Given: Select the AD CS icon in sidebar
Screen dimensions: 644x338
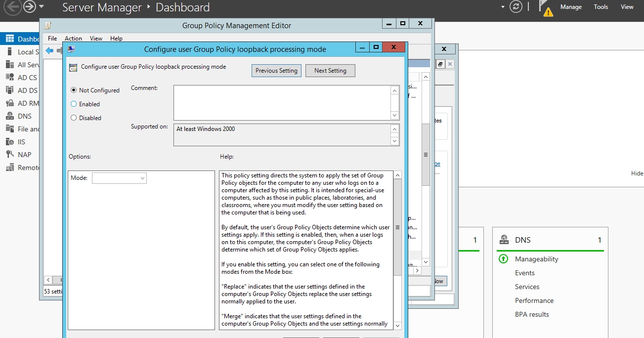Looking at the screenshot, I should 9,78.
